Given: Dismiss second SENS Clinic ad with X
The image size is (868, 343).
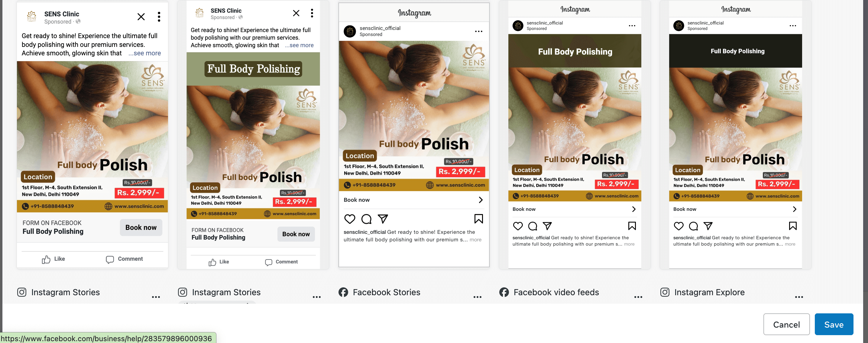Looking at the screenshot, I should 296,13.
